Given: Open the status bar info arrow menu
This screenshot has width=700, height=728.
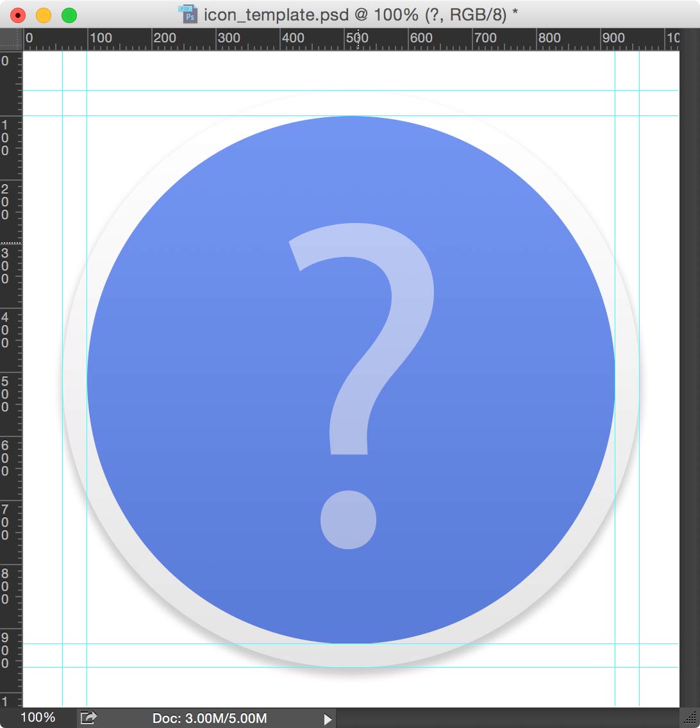Looking at the screenshot, I should point(328,719).
